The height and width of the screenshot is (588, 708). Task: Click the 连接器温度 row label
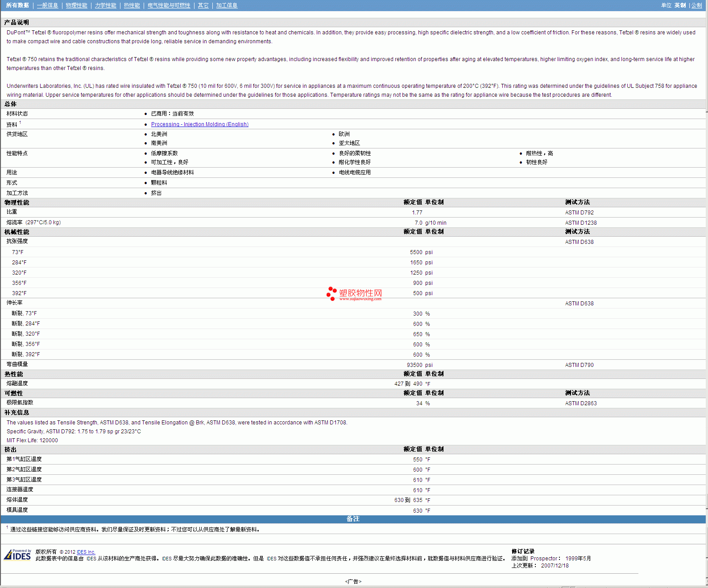[x=20, y=489]
